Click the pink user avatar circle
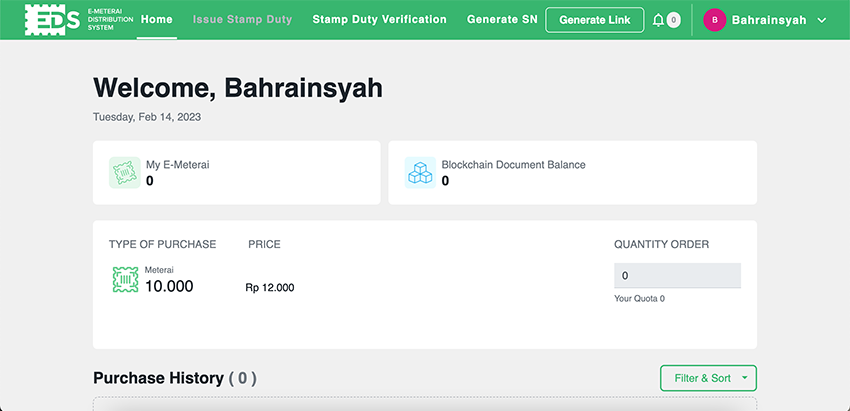Screen dimensions: 850x411 coord(714,20)
